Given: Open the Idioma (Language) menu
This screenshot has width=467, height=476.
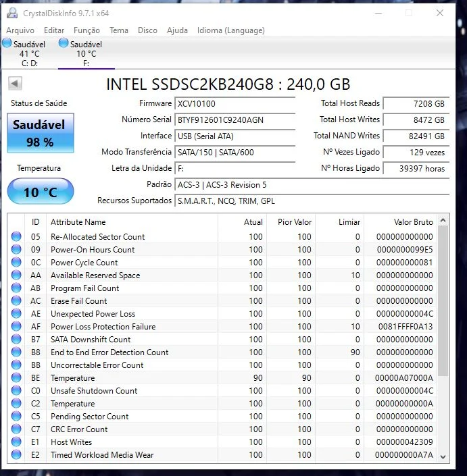Looking at the screenshot, I should tap(231, 30).
